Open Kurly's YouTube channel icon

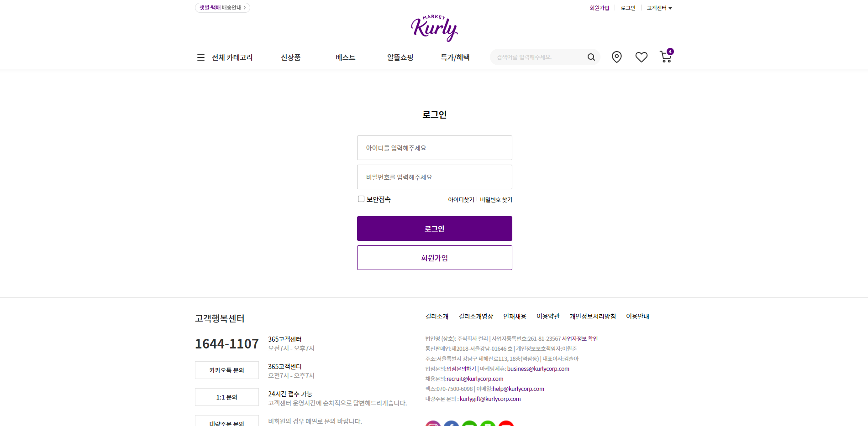click(506, 425)
